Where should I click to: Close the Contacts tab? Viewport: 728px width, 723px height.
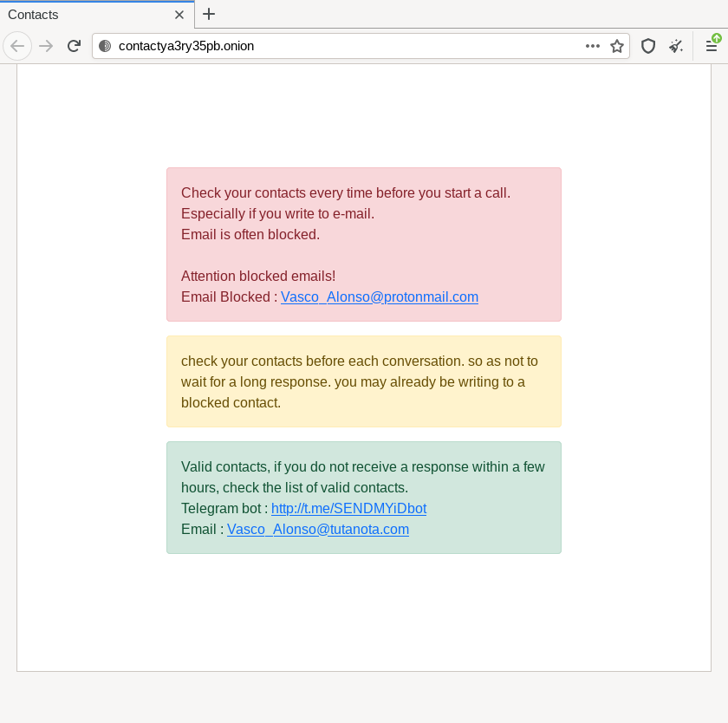(x=179, y=15)
